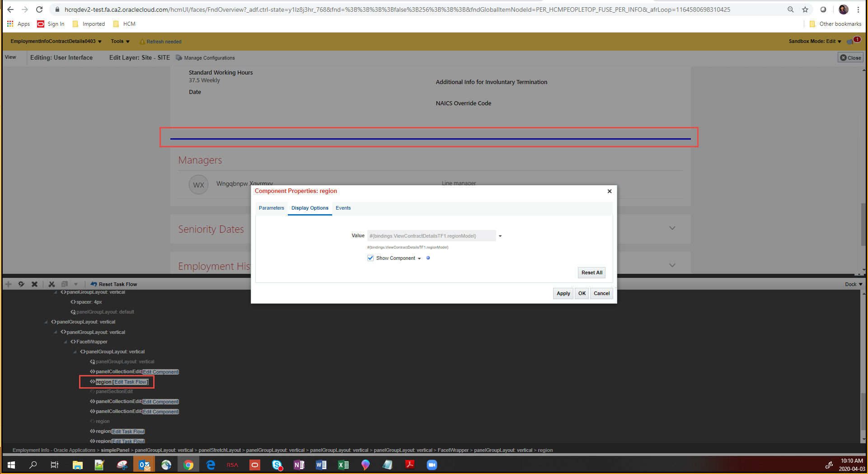Screen dimensions: 868x474
Task: Open OneNote from the taskbar
Action: tap(299, 465)
